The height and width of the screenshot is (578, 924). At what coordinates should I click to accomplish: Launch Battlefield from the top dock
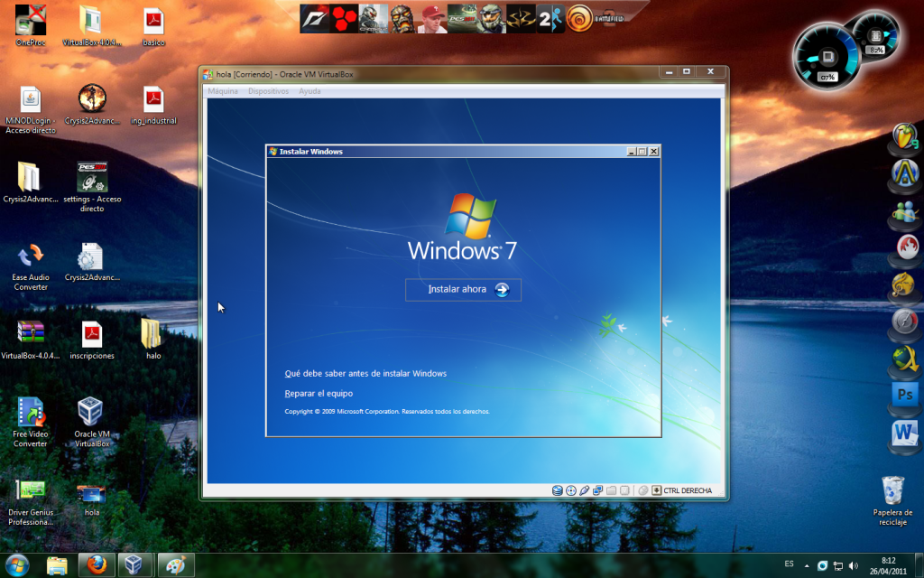609,19
